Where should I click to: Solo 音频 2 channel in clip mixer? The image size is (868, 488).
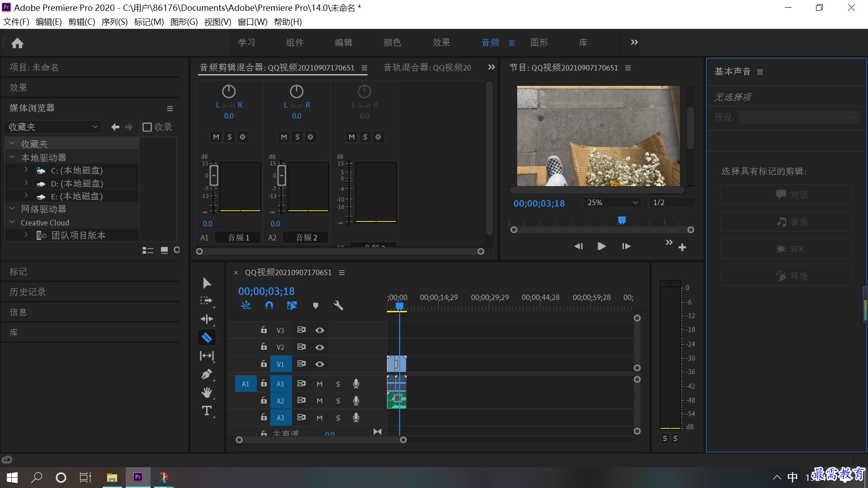click(x=297, y=137)
